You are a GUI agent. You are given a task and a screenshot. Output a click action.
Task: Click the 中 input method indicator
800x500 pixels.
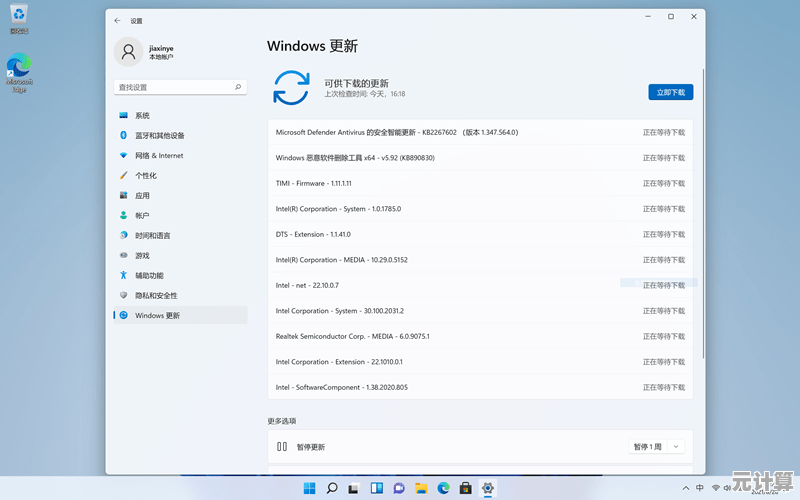[x=700, y=488]
